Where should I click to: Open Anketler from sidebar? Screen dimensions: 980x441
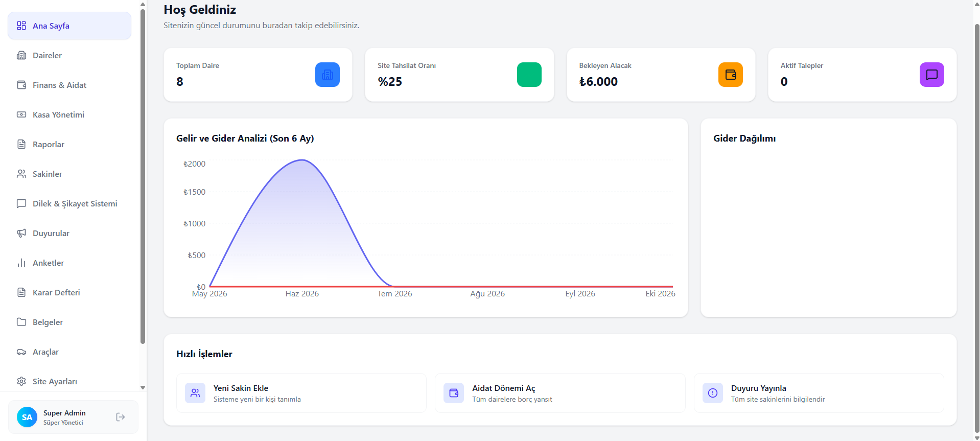[x=69, y=263]
